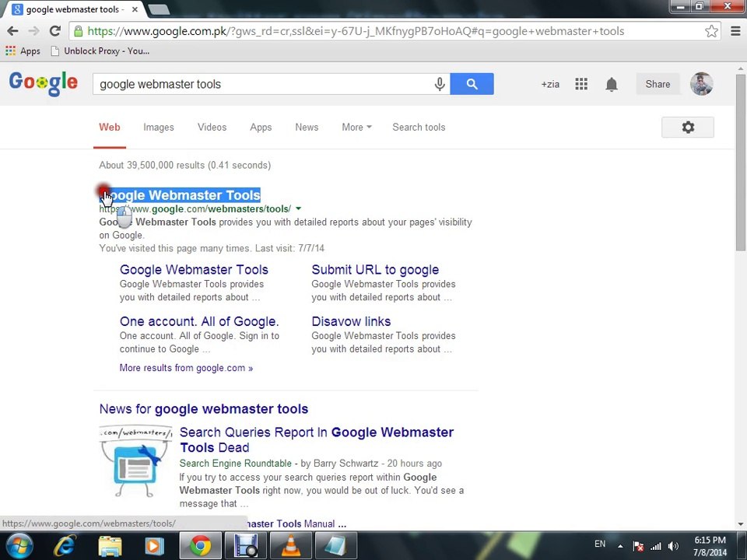Open Search tools options
Viewport: 747px width, 560px height.
tap(419, 127)
